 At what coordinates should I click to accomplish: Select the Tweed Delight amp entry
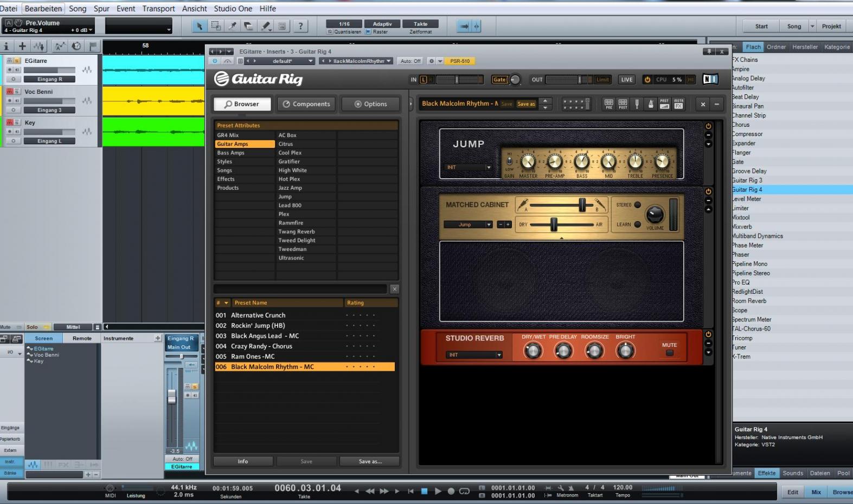point(297,241)
